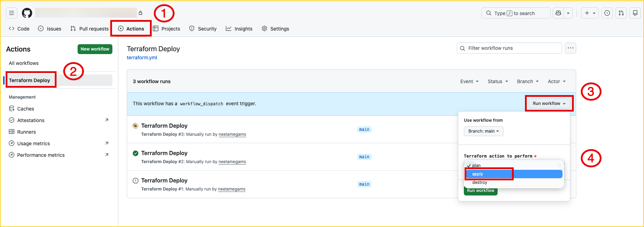The image size is (644, 227).
Task: Switch to the Settings tab
Action: point(276,29)
